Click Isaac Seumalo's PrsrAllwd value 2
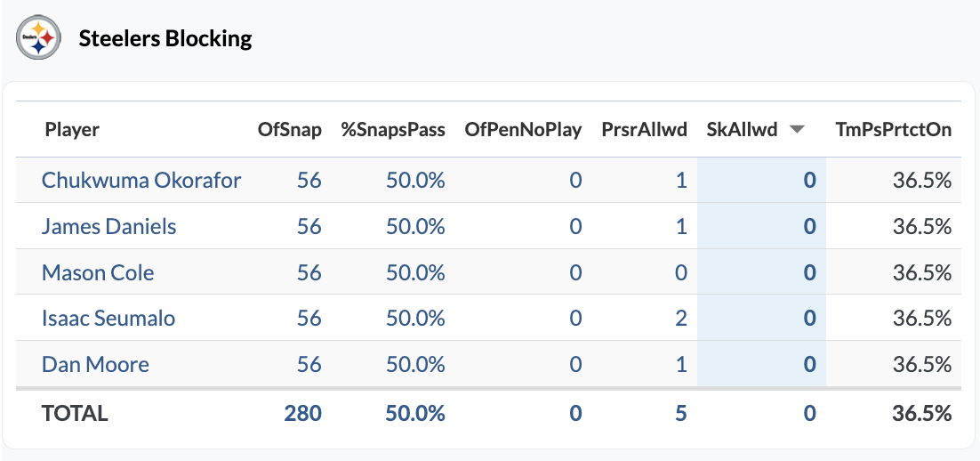The height and width of the screenshot is (461, 980). (680, 318)
